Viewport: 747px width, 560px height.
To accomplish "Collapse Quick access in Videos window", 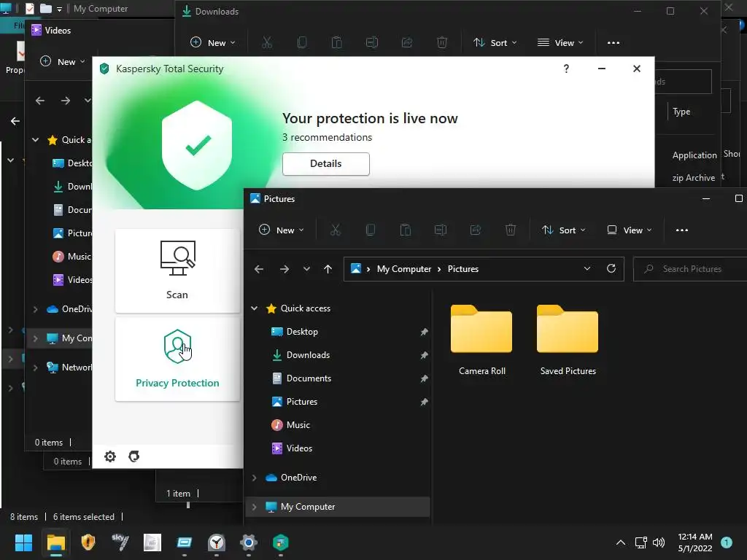I will [35, 140].
